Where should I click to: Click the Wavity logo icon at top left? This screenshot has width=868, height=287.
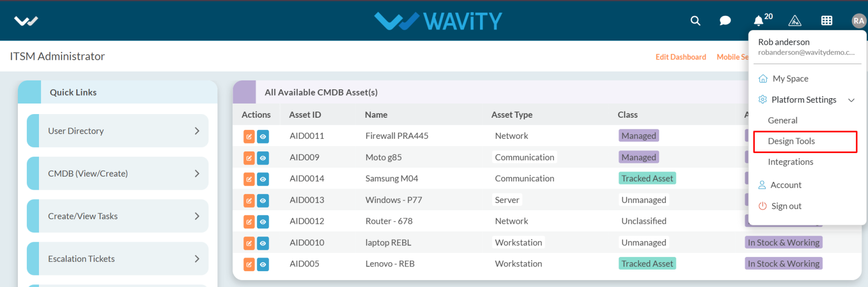pos(26,21)
